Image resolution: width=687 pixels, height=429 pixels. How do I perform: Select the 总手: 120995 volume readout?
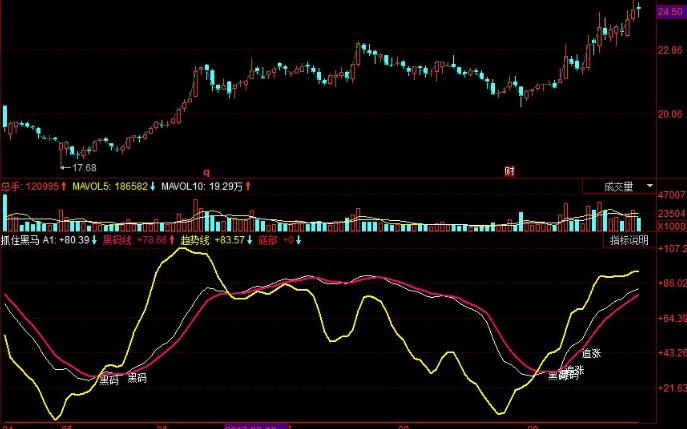tap(34, 186)
